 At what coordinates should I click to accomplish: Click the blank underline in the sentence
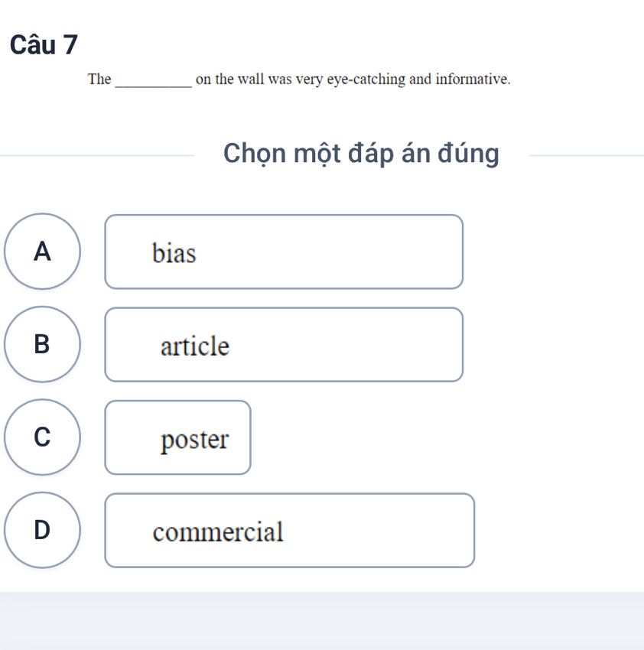click(154, 86)
